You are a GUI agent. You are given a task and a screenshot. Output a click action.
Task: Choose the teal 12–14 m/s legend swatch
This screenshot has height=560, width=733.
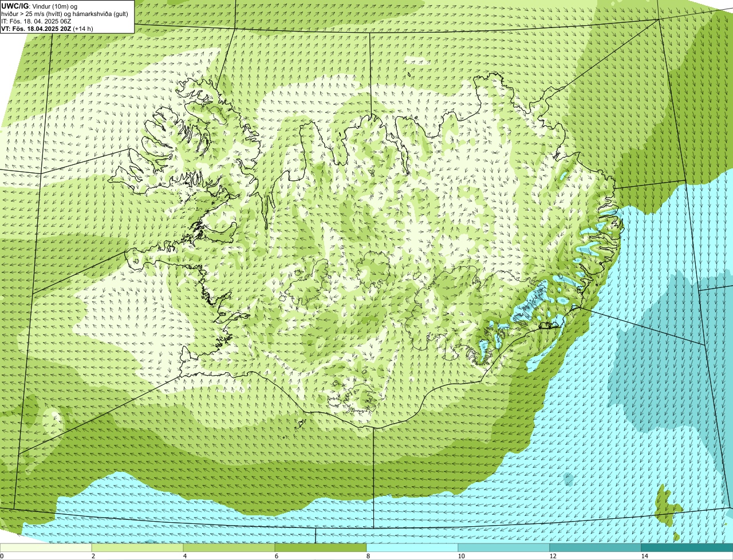(596, 547)
